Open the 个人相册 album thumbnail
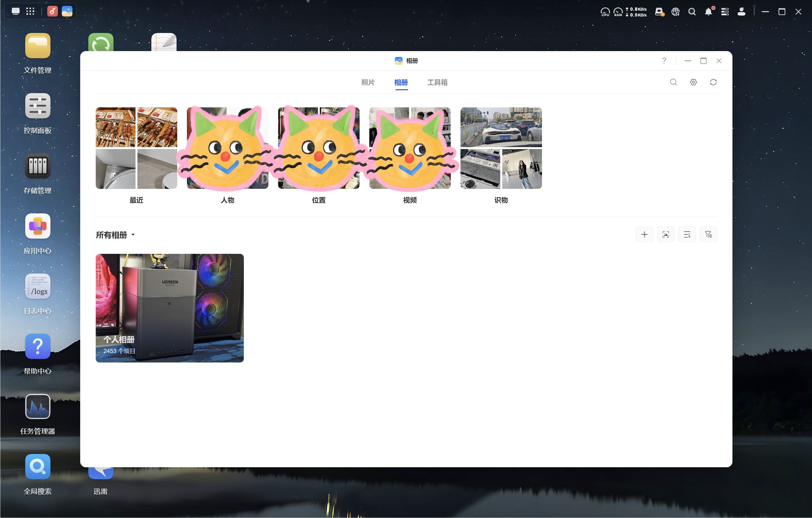Screen dimensions: 812x518 169,308
